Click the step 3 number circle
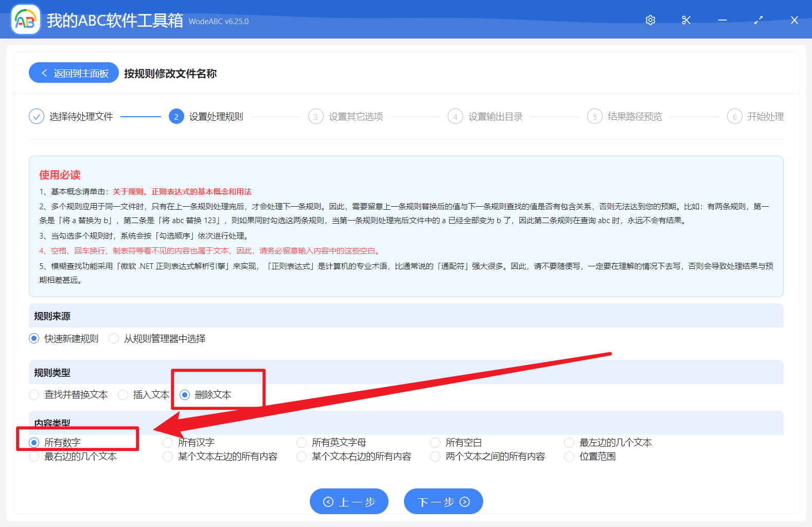Image resolution: width=812 pixels, height=527 pixels. (316, 117)
